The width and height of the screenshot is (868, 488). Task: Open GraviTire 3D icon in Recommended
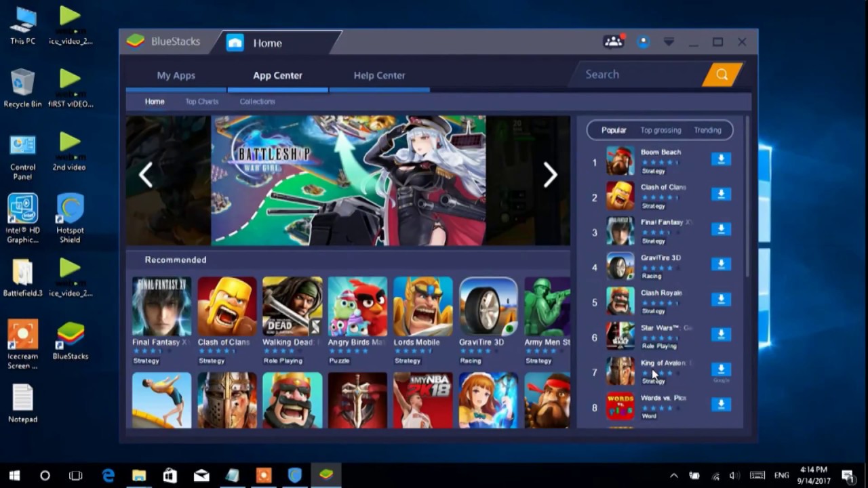488,306
